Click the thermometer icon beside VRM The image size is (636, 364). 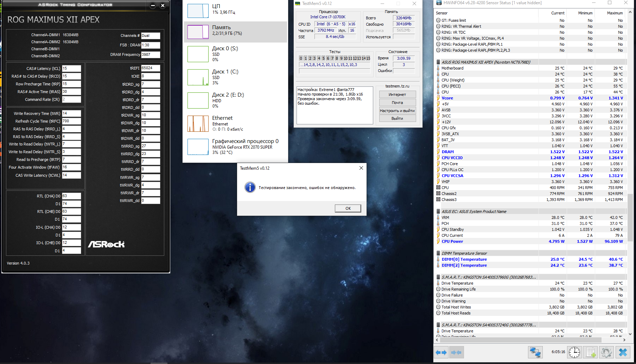point(438,217)
